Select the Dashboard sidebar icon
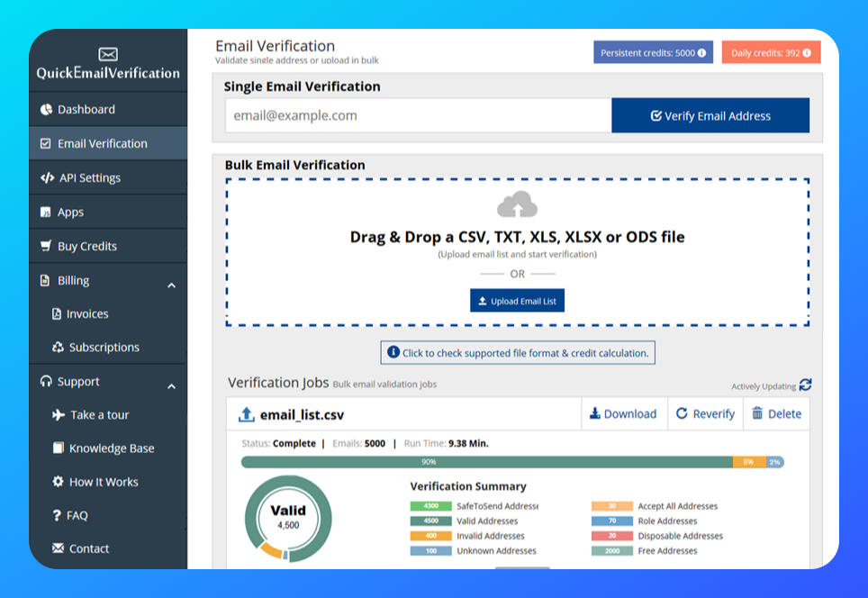This screenshot has height=598, width=868. click(x=45, y=108)
